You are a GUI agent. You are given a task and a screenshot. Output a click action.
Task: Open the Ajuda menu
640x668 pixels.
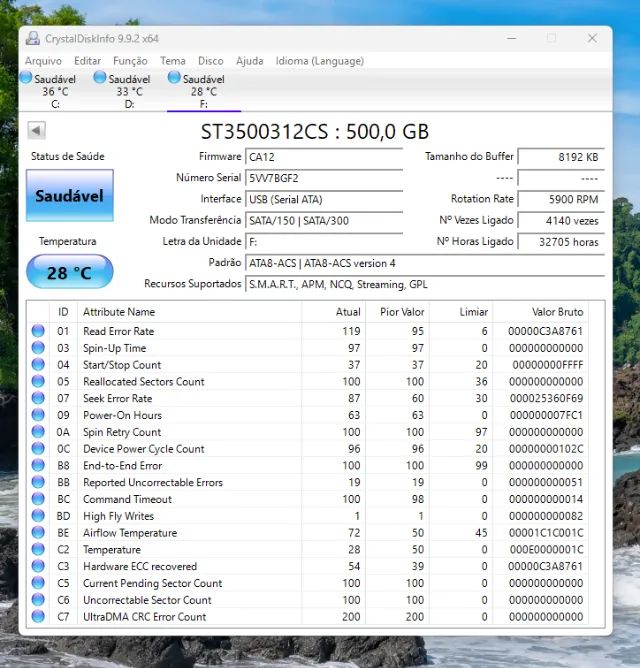pos(250,61)
